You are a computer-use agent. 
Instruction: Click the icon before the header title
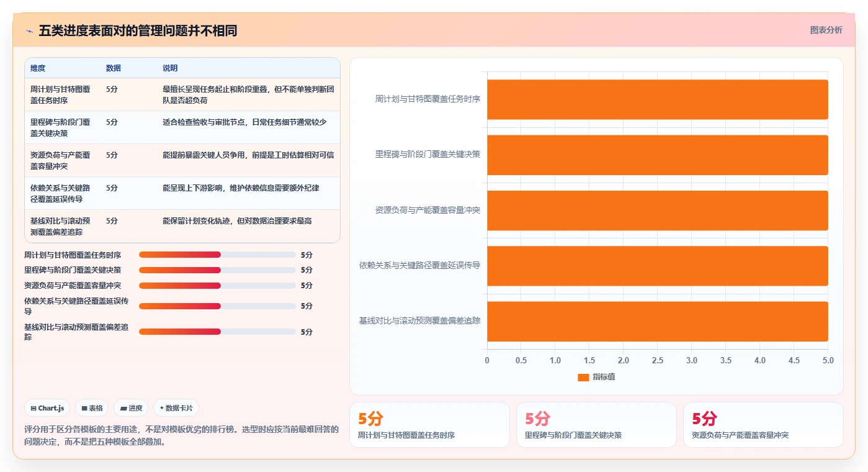(x=30, y=31)
